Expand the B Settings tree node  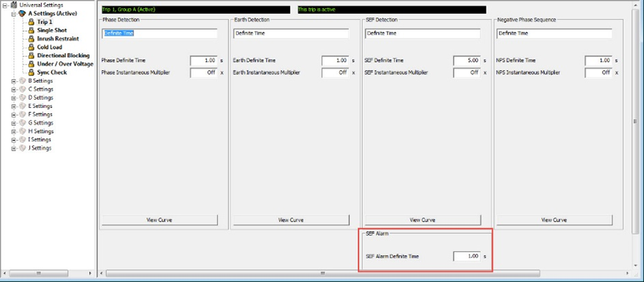point(13,80)
